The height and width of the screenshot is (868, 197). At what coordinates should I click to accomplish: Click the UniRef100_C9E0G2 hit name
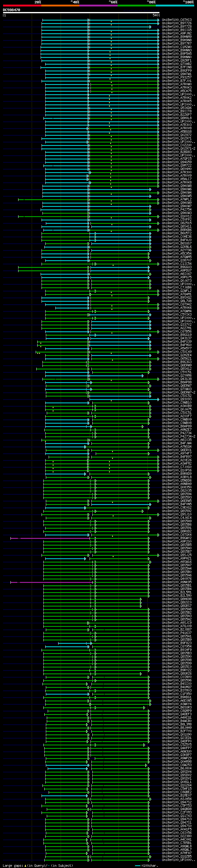click(177, 507)
